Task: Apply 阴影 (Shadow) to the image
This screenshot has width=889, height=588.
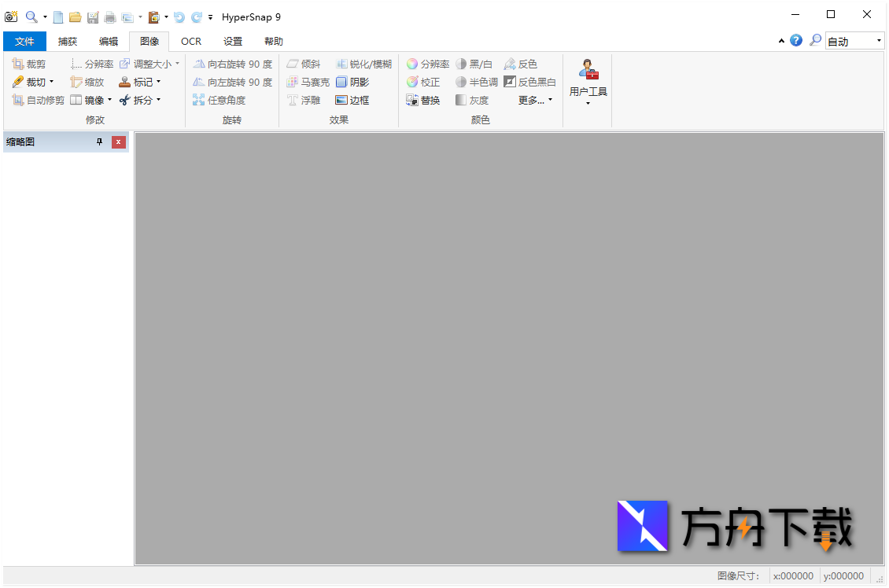Action: tap(354, 82)
